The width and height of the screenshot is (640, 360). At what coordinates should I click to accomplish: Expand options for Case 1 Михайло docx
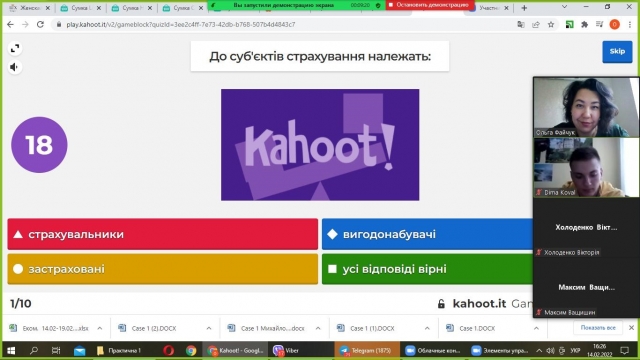(x=318, y=328)
